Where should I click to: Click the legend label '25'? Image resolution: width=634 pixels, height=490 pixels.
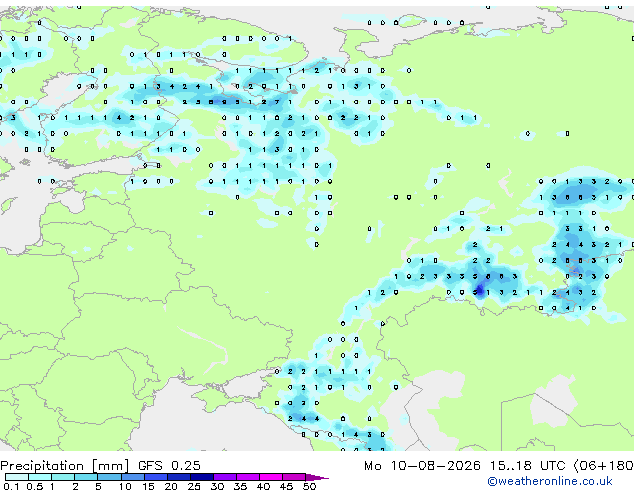(194, 486)
